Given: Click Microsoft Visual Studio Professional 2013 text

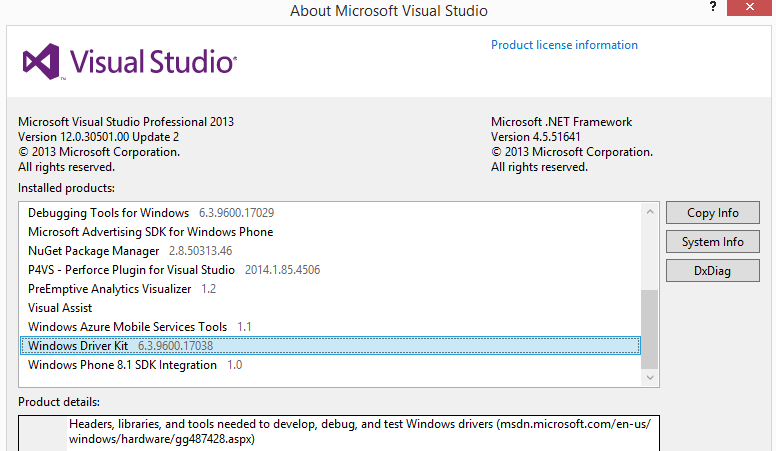Looking at the screenshot, I should tap(126, 122).
